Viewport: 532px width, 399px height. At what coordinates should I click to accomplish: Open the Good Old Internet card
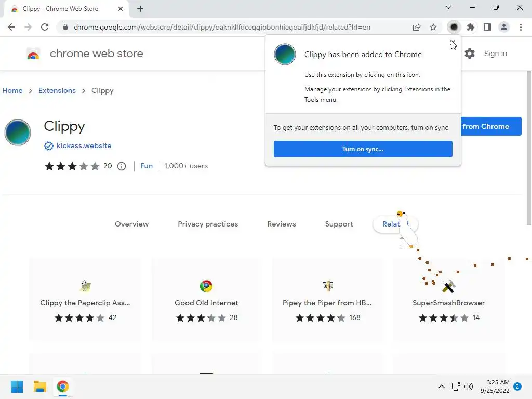click(x=206, y=300)
